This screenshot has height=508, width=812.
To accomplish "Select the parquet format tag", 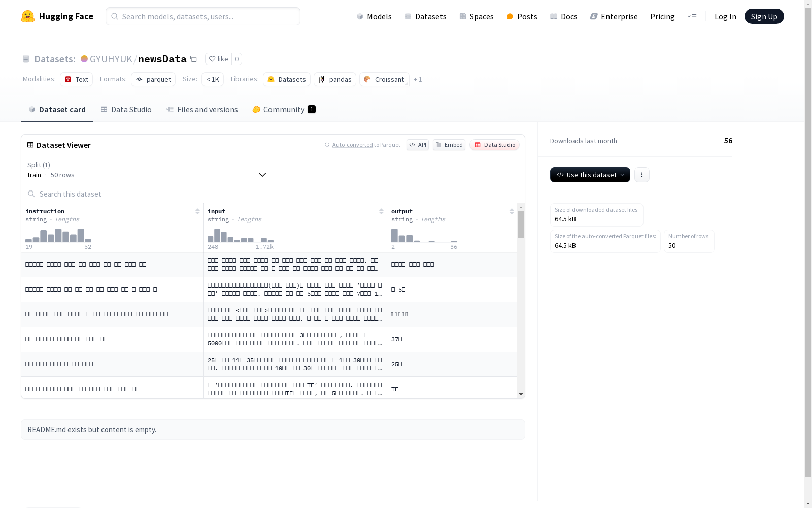I will click(153, 79).
